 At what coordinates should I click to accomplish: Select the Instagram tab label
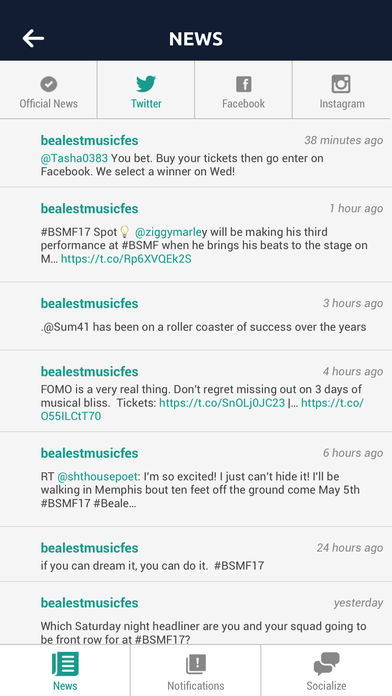342,104
